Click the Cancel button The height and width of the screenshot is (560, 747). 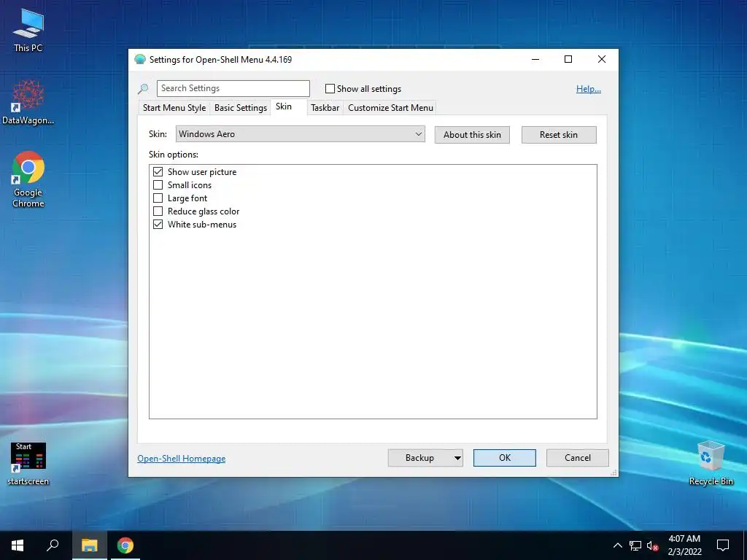point(578,458)
